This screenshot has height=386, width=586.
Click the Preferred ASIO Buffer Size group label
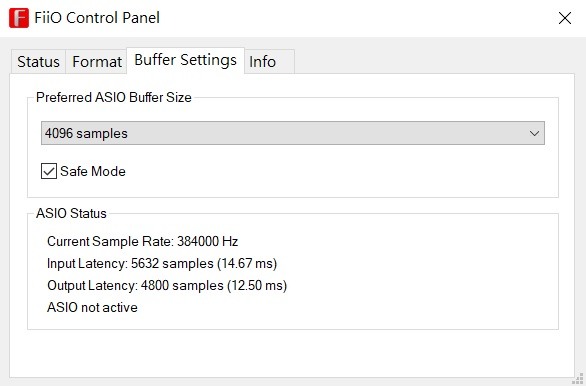[114, 98]
